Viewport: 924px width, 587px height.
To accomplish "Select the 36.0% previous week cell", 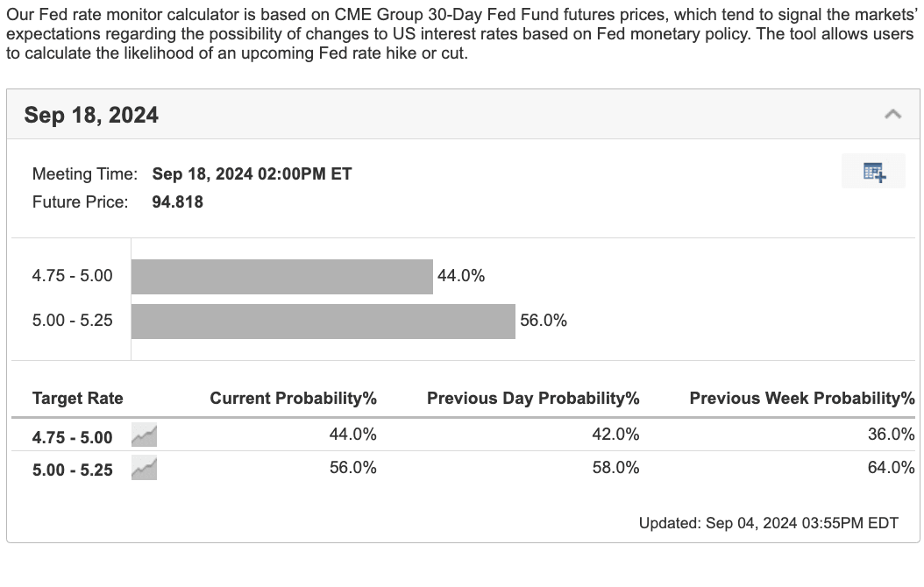I will (x=891, y=435).
